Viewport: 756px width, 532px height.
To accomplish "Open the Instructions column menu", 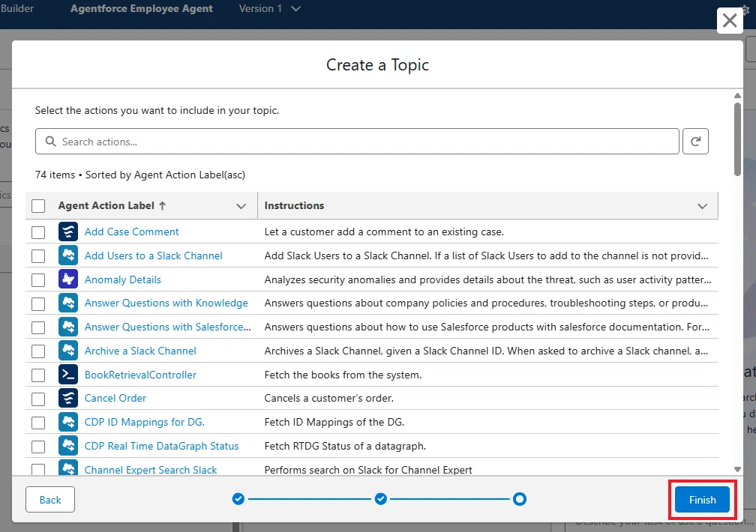I will 703,206.
